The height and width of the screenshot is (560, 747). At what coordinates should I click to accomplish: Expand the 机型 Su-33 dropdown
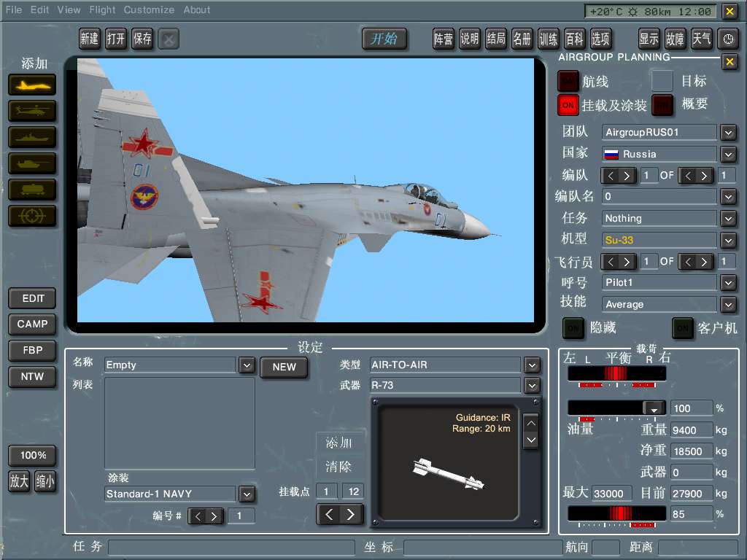pyautogui.click(x=728, y=241)
